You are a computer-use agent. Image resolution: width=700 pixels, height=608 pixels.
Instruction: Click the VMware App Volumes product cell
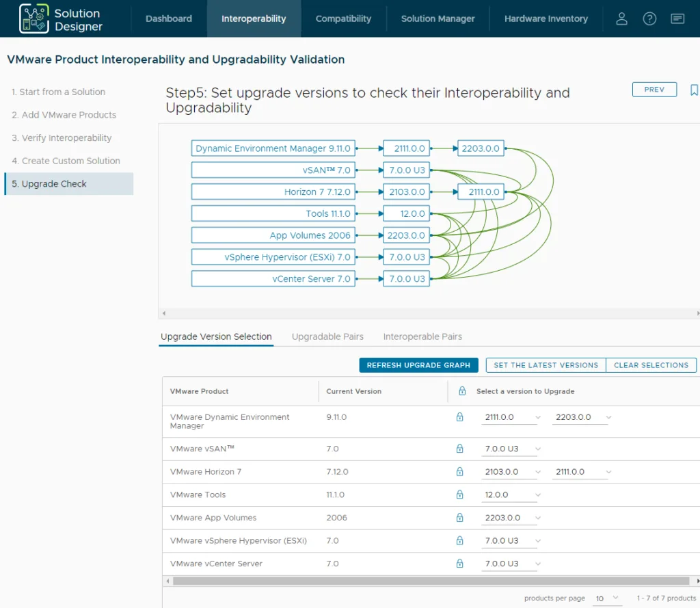[213, 518]
